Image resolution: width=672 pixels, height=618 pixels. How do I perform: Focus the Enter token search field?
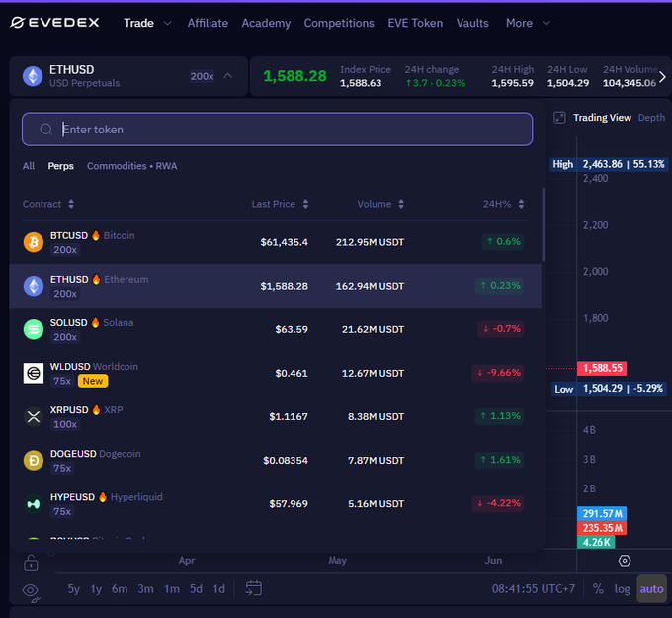click(278, 130)
